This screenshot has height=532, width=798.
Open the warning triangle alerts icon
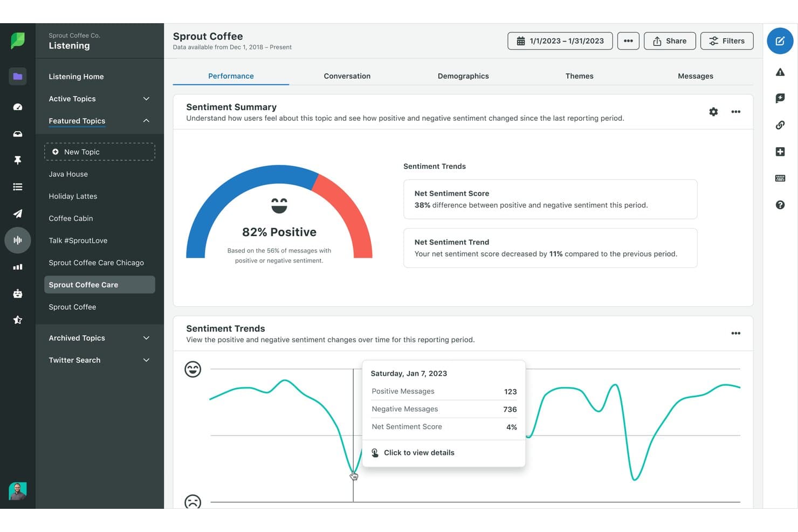pyautogui.click(x=780, y=72)
